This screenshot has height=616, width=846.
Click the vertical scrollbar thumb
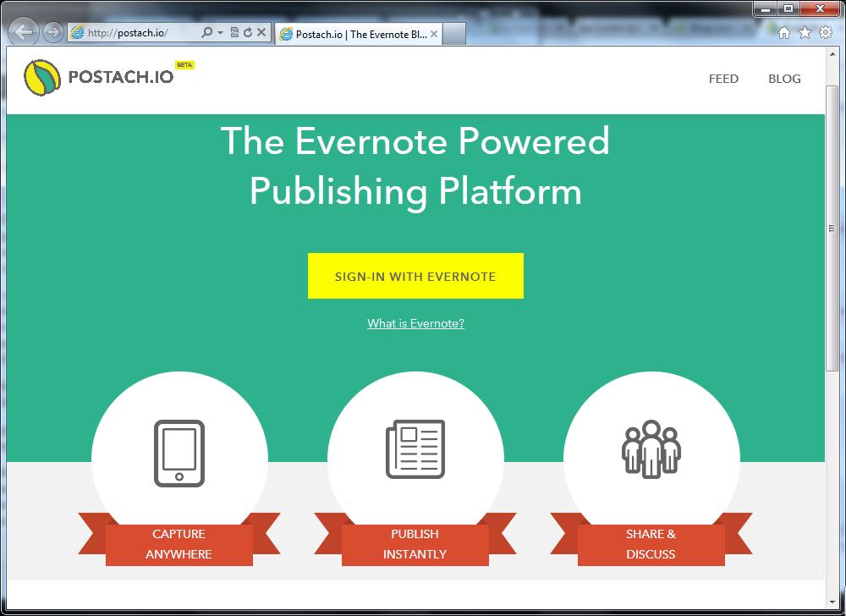[832, 228]
